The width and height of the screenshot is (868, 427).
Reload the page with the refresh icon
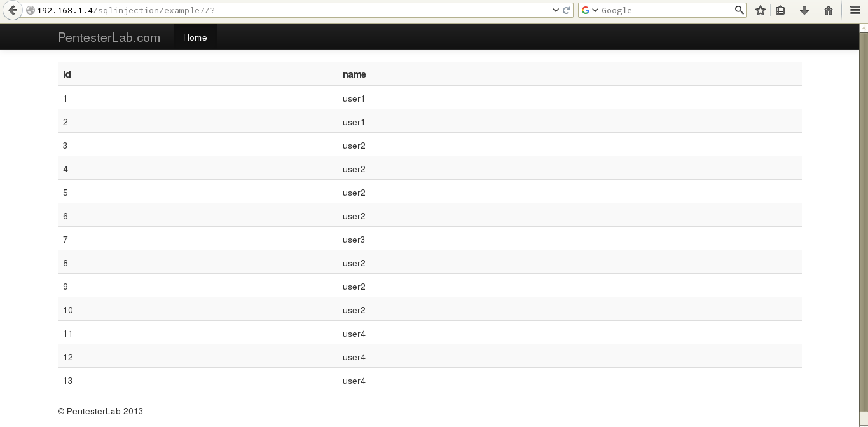pos(567,10)
